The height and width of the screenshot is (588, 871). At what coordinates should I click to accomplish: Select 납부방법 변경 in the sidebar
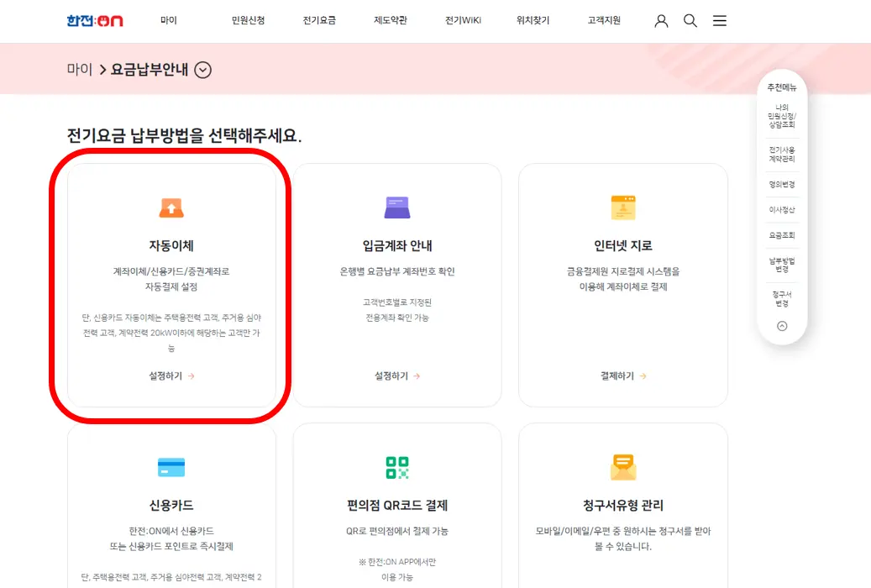tap(782, 265)
